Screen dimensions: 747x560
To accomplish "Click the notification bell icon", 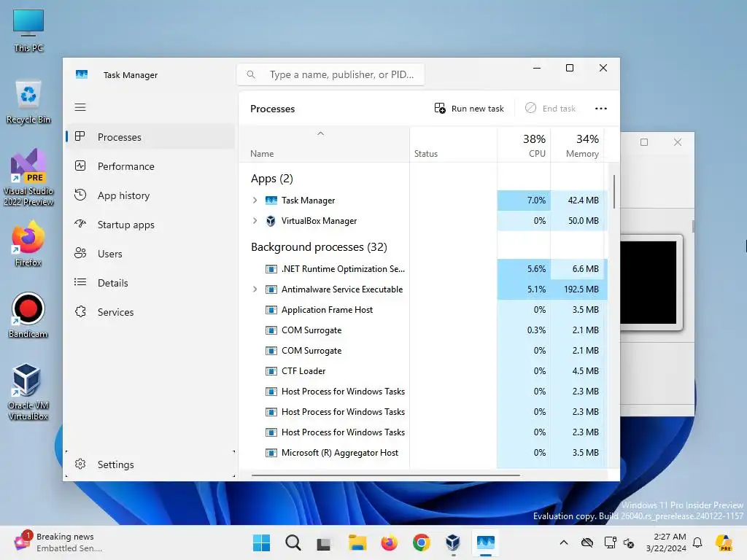I will [697, 542].
